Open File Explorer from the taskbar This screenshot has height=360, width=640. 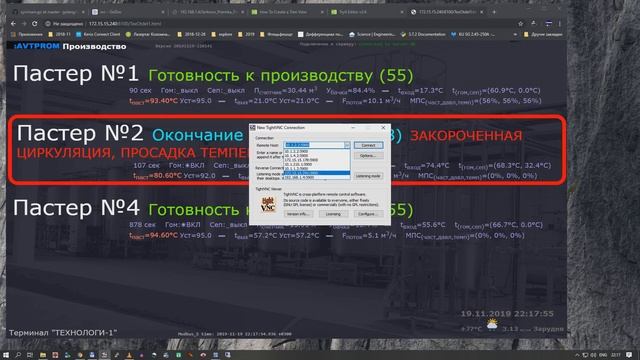coord(42,355)
